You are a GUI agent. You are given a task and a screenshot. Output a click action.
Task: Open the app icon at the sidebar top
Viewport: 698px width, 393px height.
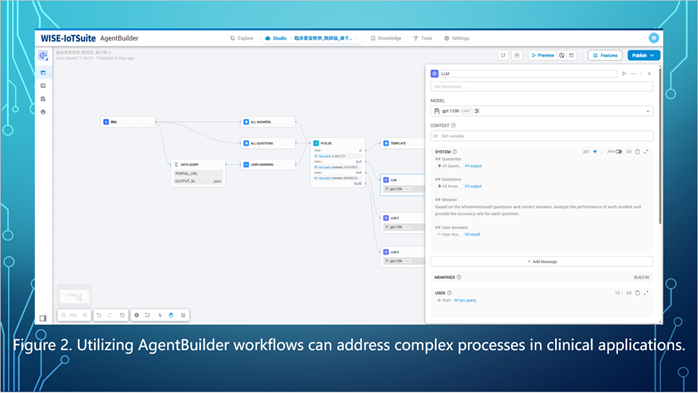coord(43,56)
